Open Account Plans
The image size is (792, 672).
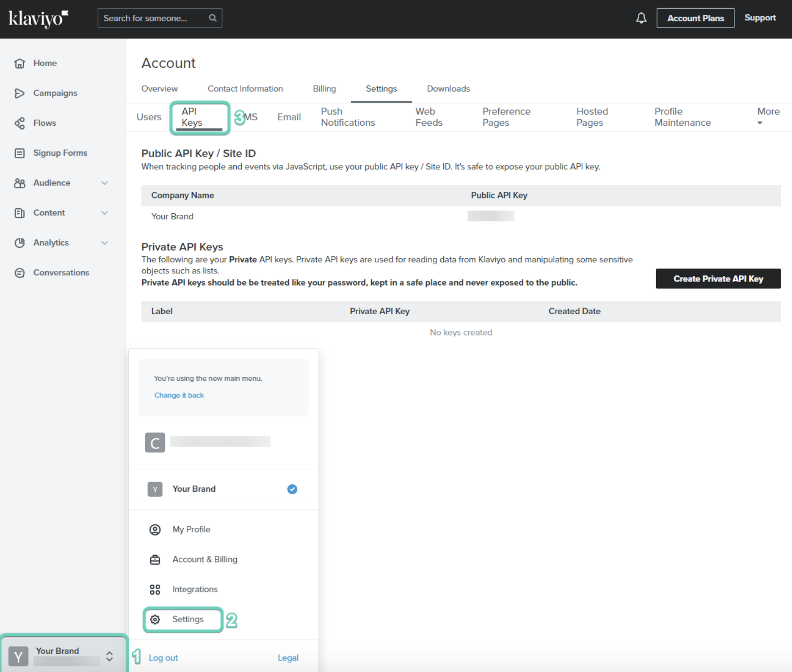[695, 18]
